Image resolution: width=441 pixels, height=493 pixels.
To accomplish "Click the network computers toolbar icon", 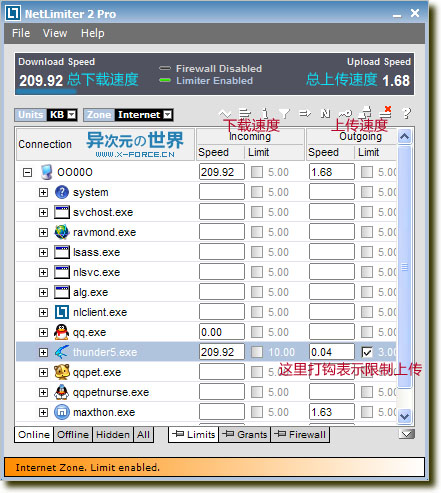I will [366, 113].
